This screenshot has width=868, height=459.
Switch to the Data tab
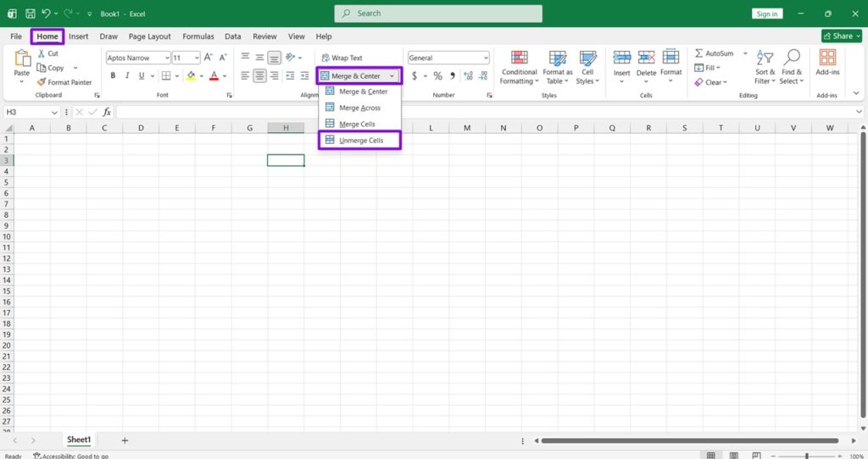(x=232, y=36)
